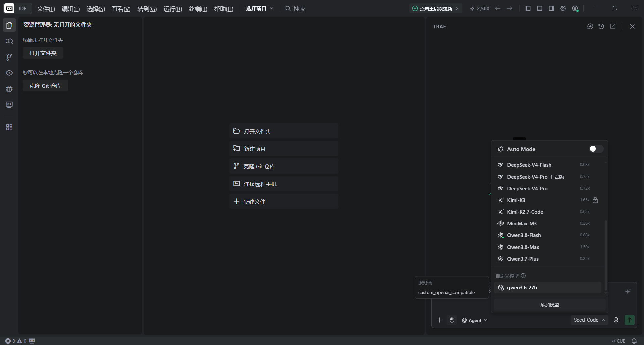
Task: Open the Source Control sidebar icon
Action: coord(9,57)
